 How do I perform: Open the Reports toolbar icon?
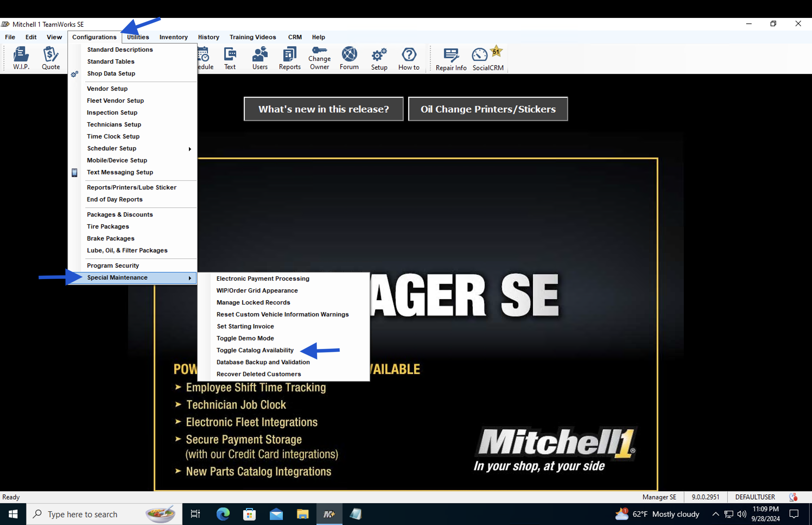click(x=290, y=58)
